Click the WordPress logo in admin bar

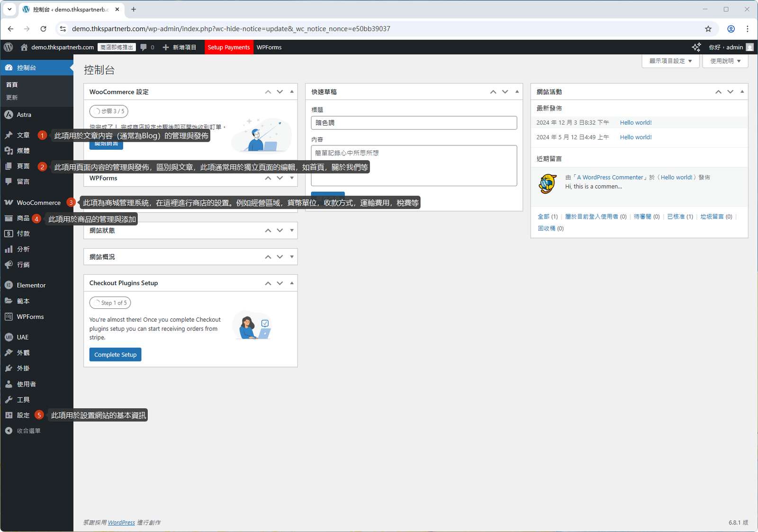[x=8, y=47]
